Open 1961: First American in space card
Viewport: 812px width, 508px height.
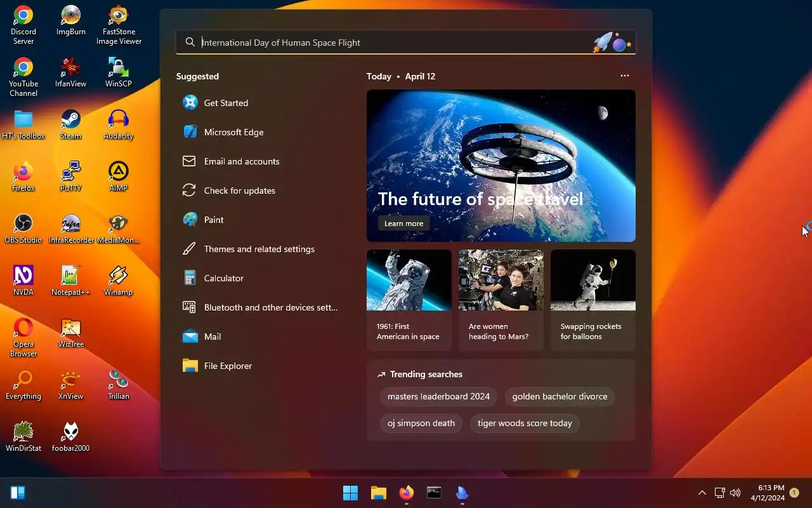tap(409, 300)
